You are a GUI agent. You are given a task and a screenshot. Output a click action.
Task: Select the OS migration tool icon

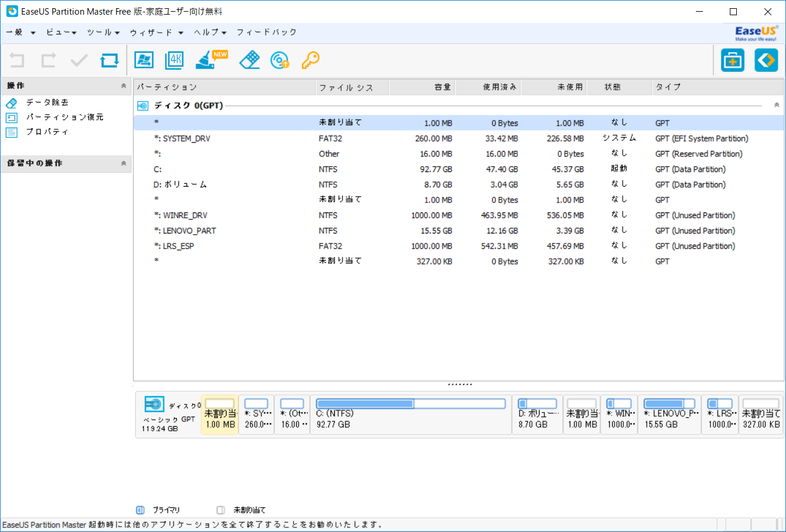click(144, 60)
